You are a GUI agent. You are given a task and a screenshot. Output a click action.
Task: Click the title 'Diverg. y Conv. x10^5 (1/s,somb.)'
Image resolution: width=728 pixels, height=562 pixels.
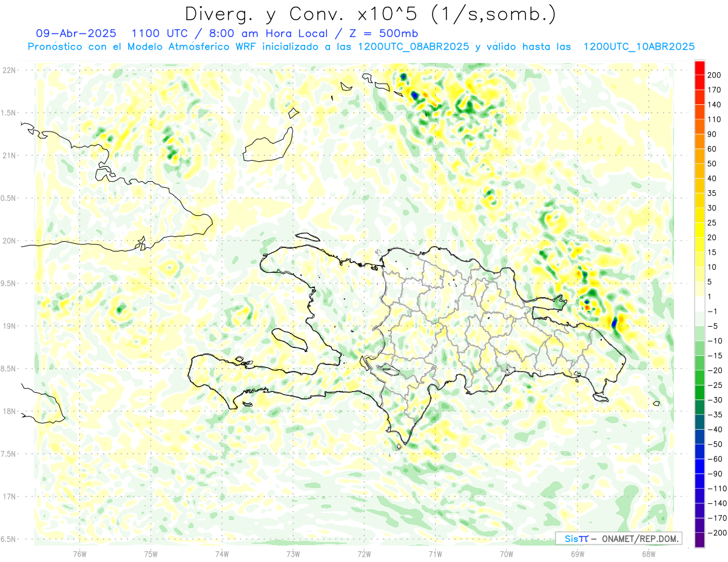tap(369, 14)
